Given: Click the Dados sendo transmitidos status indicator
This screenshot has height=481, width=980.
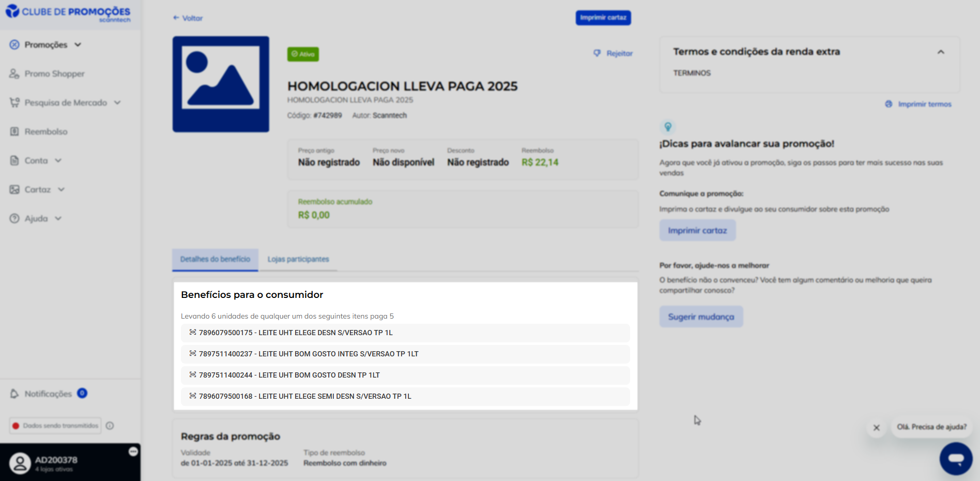Looking at the screenshot, I should click(x=55, y=426).
